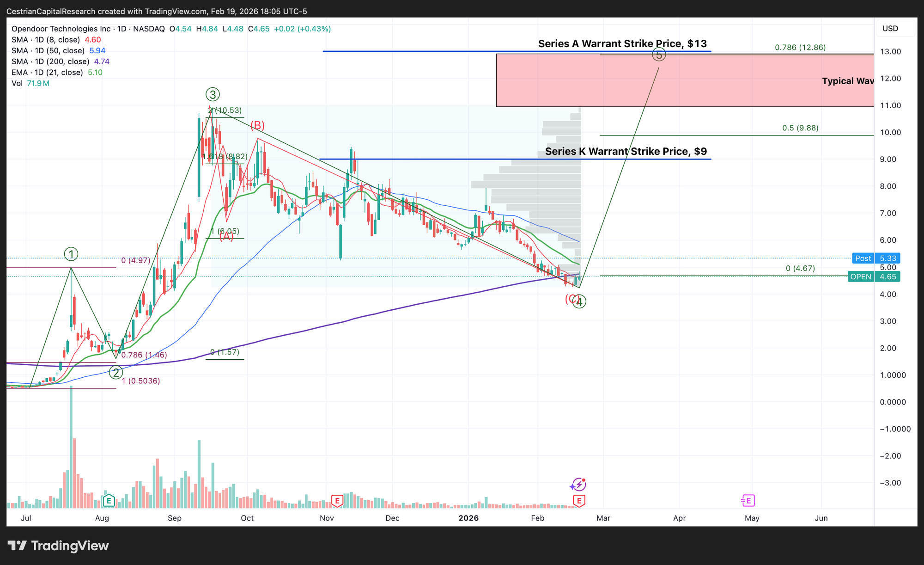Click the red earnings E marker in late February

tap(579, 500)
